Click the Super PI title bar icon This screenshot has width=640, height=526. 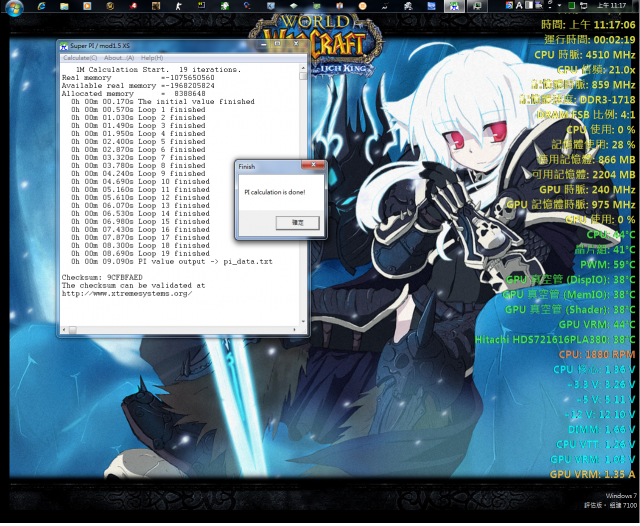pos(64,46)
